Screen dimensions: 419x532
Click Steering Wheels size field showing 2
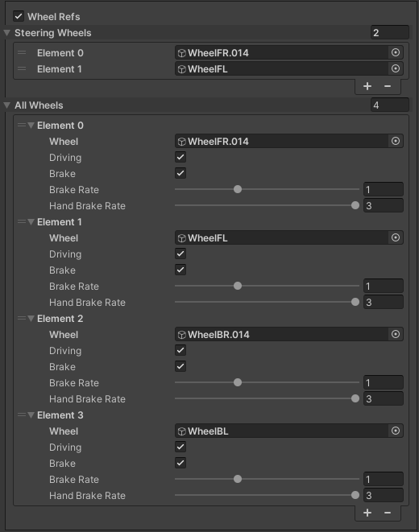[x=390, y=32]
